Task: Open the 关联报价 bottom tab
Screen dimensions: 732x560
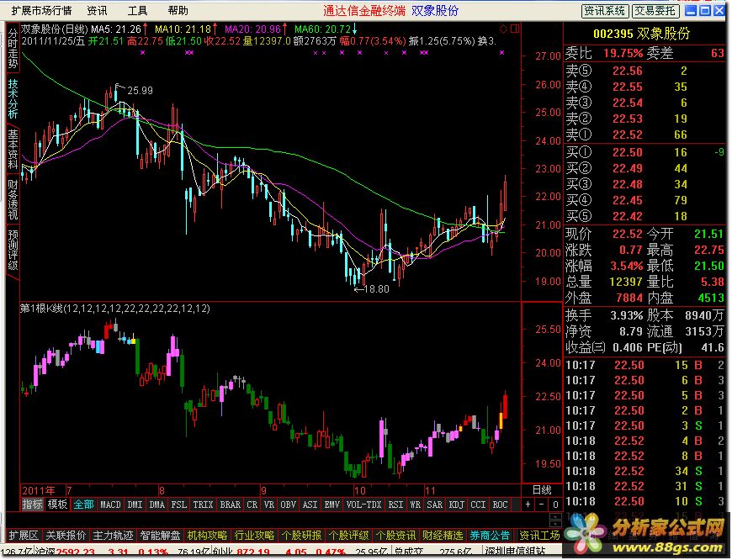Action: click(66, 536)
